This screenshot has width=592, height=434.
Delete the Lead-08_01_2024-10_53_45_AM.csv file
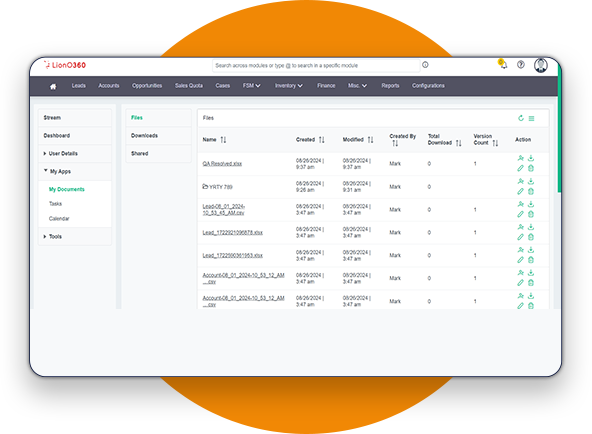click(x=531, y=214)
